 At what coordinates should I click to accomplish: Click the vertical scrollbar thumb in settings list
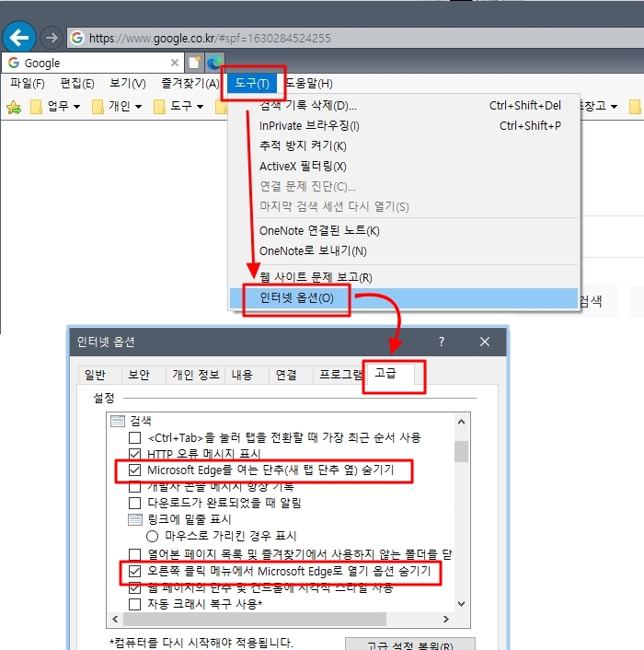click(461, 451)
